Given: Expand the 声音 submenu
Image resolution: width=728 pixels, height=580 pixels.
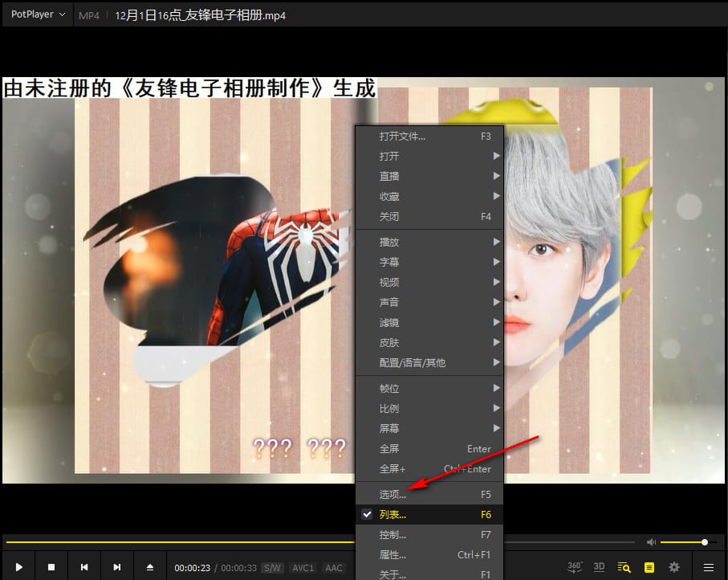Looking at the screenshot, I should [x=429, y=302].
